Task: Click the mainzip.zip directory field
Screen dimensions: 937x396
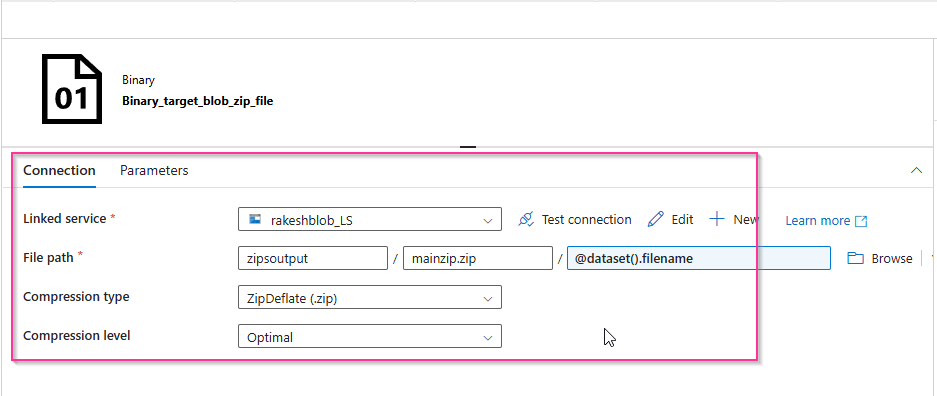Action: point(478,258)
